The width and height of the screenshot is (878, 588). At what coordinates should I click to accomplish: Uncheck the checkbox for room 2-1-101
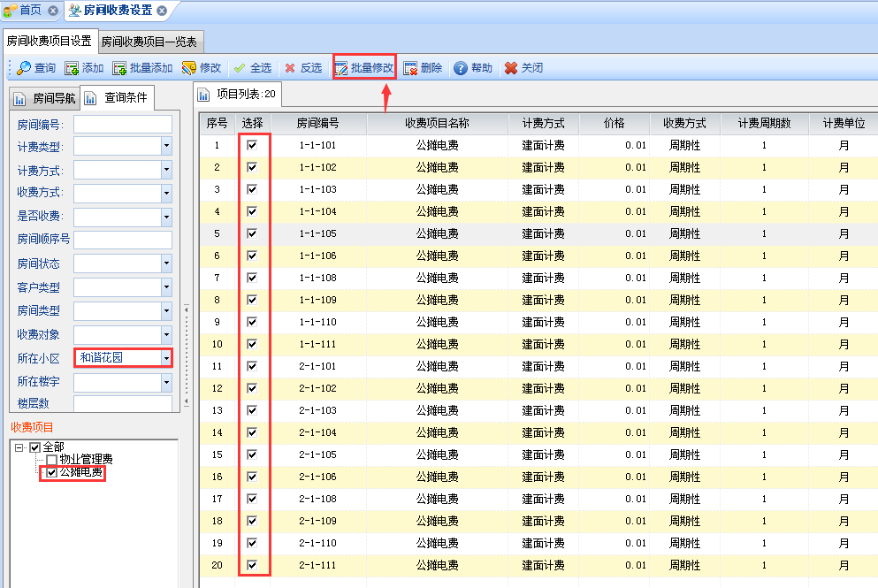pyautogui.click(x=252, y=366)
